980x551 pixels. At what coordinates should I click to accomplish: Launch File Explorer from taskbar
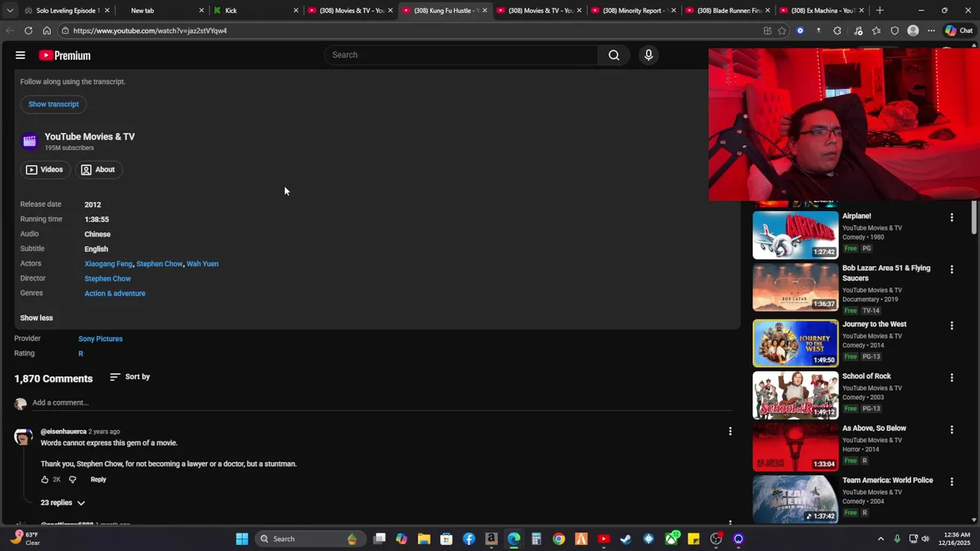423,539
